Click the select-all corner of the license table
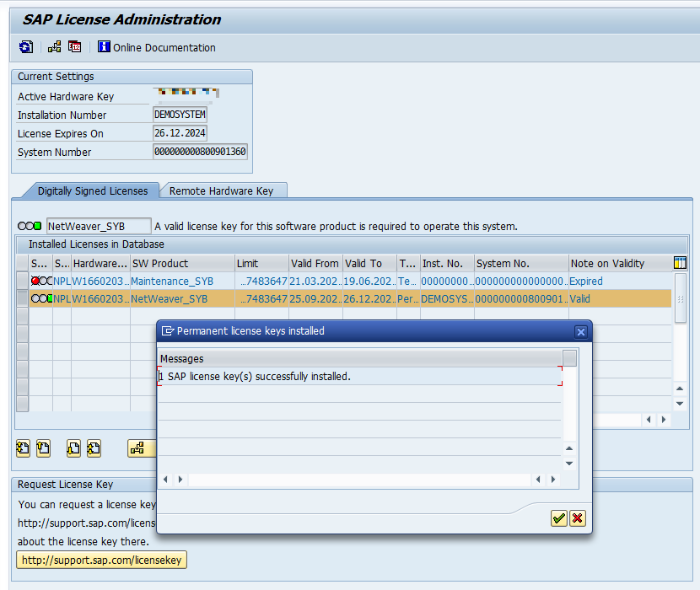 [x=22, y=263]
